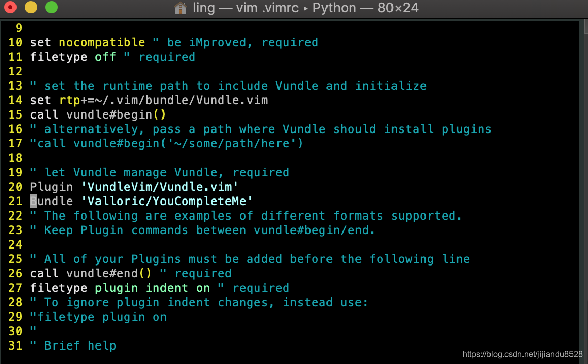Click line number 24
The image size is (588, 364).
(15, 244)
